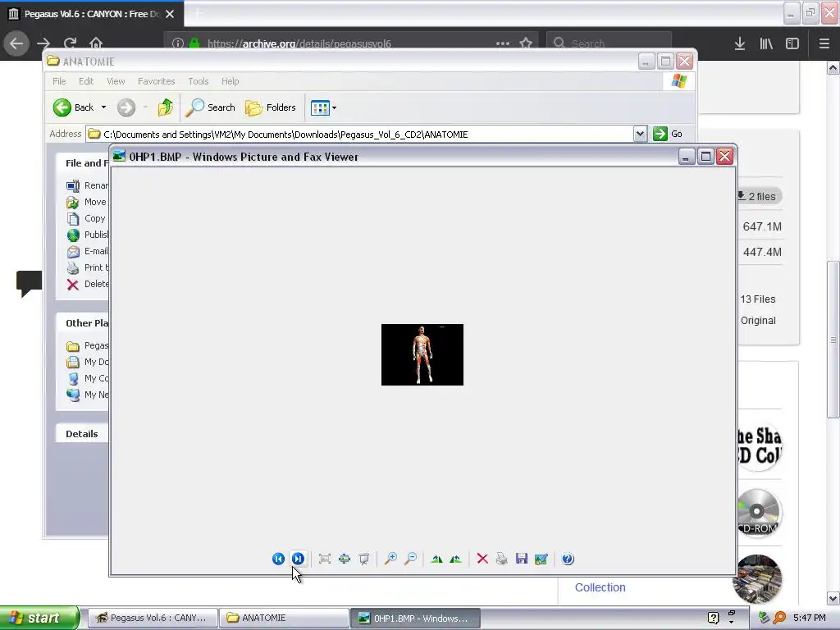
Task: Click Search in the Explorer toolbar
Action: coord(211,107)
